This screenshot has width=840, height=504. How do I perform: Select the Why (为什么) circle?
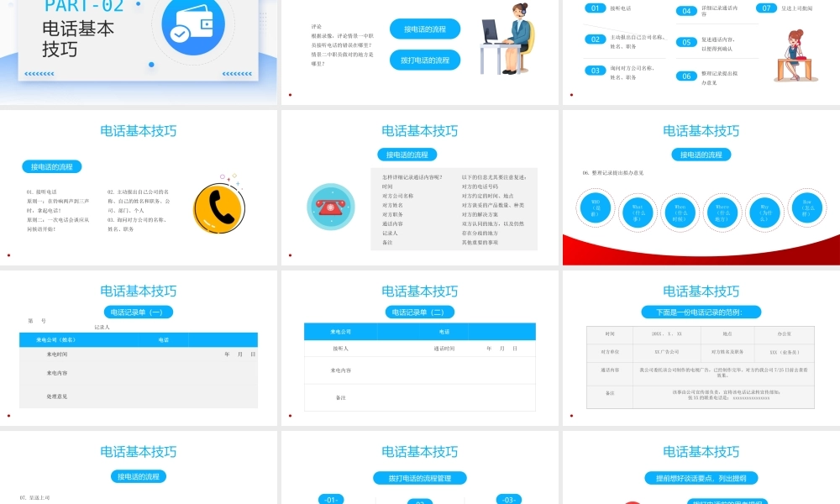pos(764,213)
